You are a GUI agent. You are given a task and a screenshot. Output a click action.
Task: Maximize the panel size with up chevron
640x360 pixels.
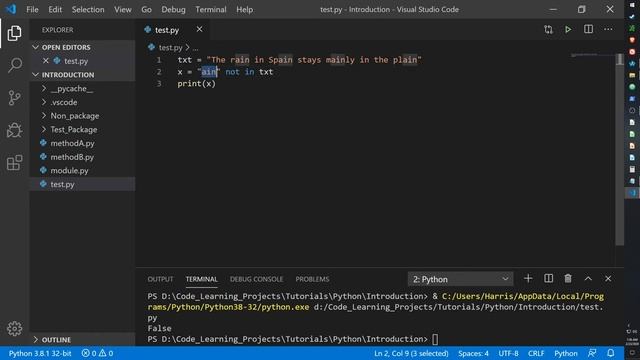pyautogui.click(x=588, y=279)
